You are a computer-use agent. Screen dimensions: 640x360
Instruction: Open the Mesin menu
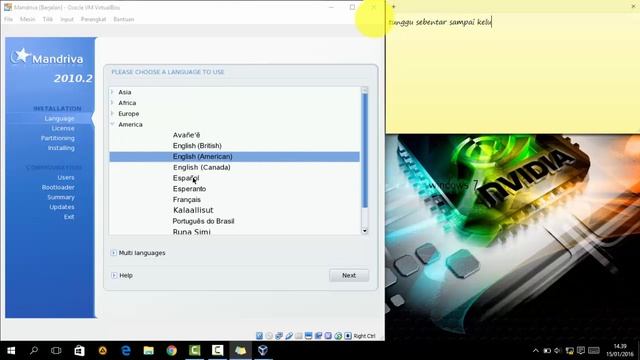click(28, 19)
